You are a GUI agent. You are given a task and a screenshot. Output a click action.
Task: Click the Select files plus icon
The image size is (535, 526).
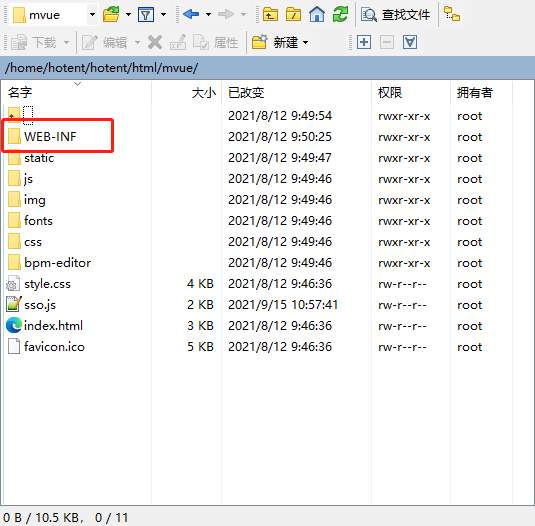(364, 42)
